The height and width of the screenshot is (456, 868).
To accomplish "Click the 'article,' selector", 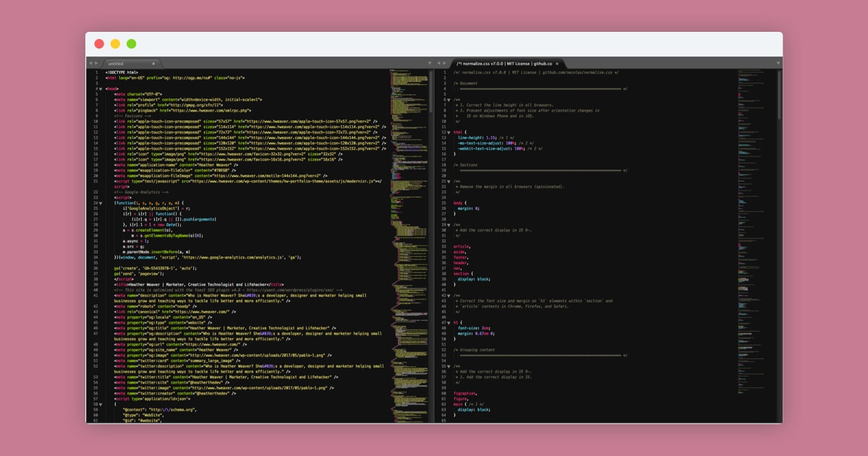I will click(x=462, y=246).
